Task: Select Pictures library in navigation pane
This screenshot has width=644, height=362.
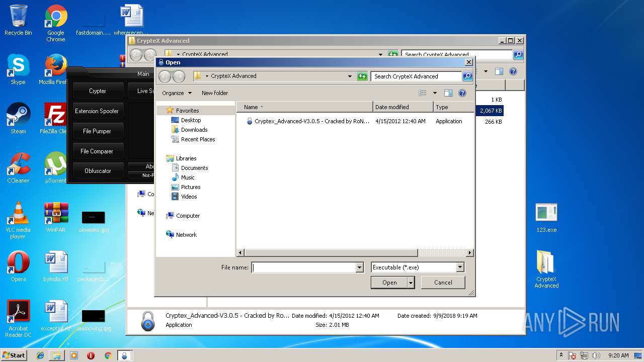Action: tap(186, 187)
